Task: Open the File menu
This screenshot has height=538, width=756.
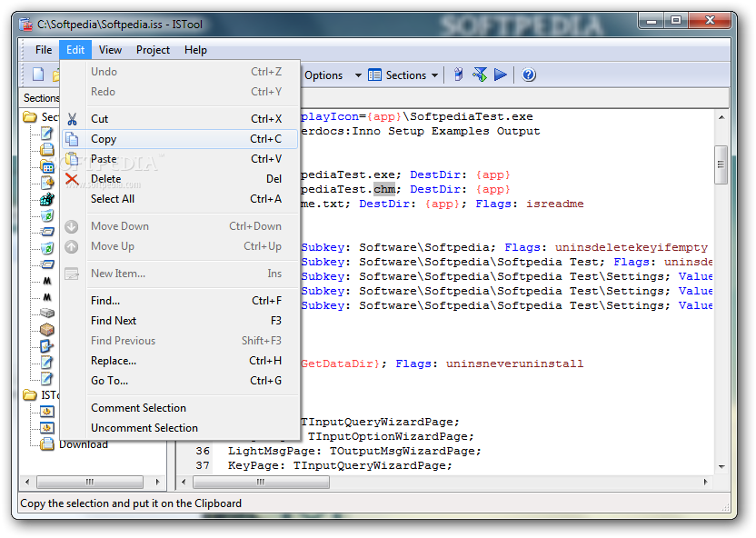Action: (x=44, y=50)
